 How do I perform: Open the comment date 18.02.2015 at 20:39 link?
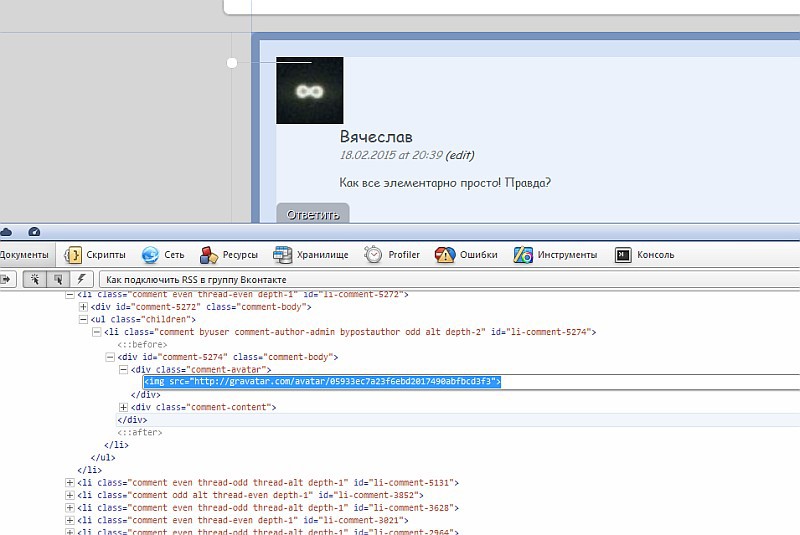click(x=391, y=155)
